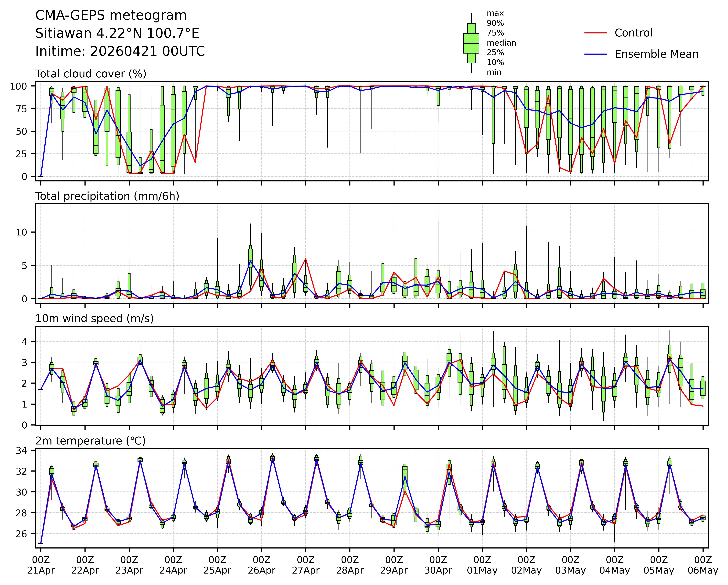The height and width of the screenshot is (585, 728).
Task: Click the Total cloud cover panel title
Action: click(x=91, y=74)
